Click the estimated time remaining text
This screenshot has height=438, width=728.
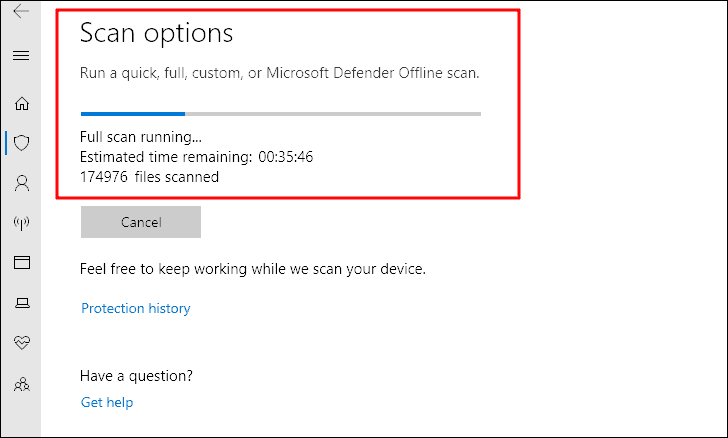[x=198, y=157]
